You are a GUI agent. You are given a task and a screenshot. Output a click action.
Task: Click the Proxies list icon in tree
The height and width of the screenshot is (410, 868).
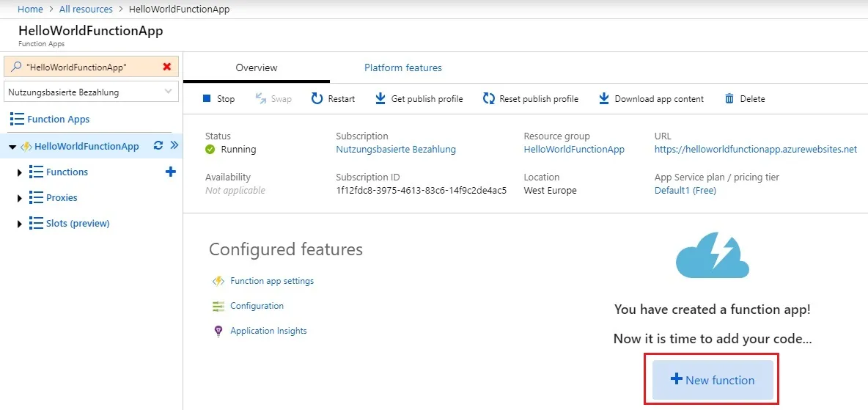(36, 198)
